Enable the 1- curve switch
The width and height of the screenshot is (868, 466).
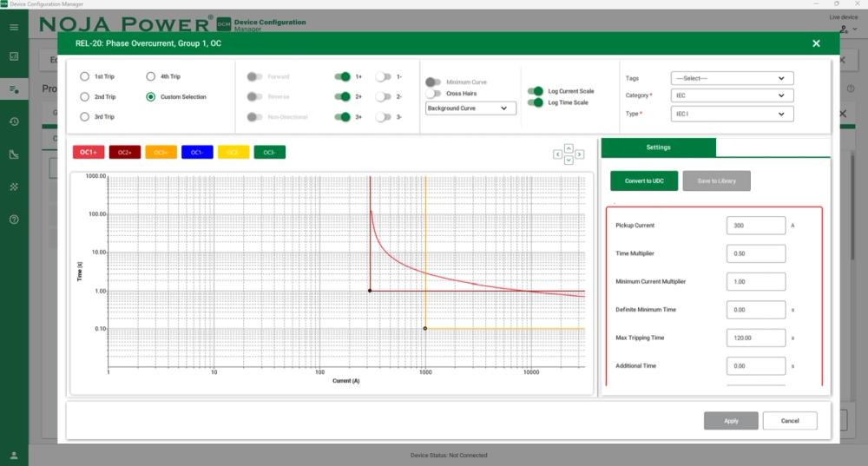383,76
